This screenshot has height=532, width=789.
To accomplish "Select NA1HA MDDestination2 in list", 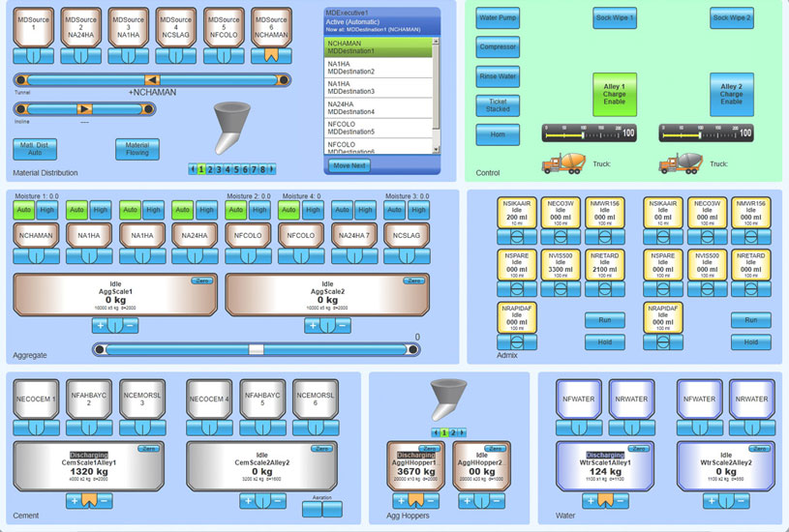I will pos(378,68).
